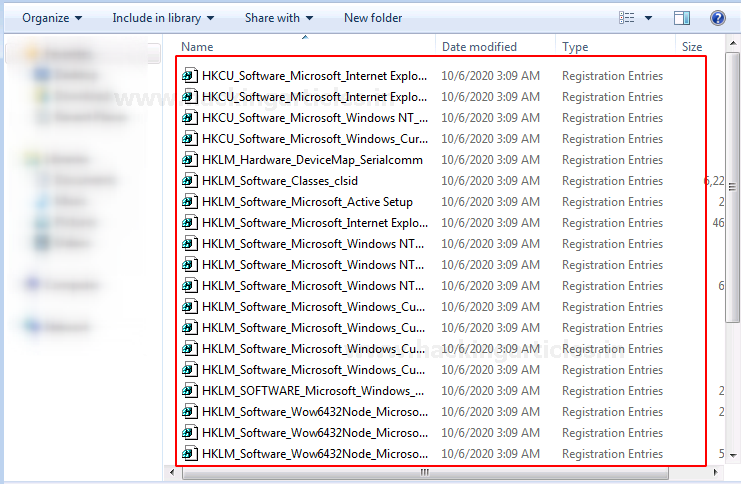Click the horizontal scrollbar thumb
This screenshot has width=741, height=484.
425,472
